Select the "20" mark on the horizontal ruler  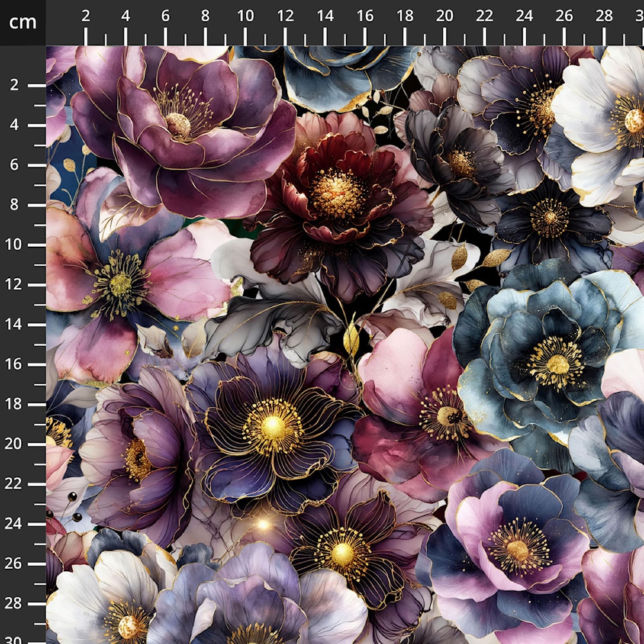click(x=444, y=16)
